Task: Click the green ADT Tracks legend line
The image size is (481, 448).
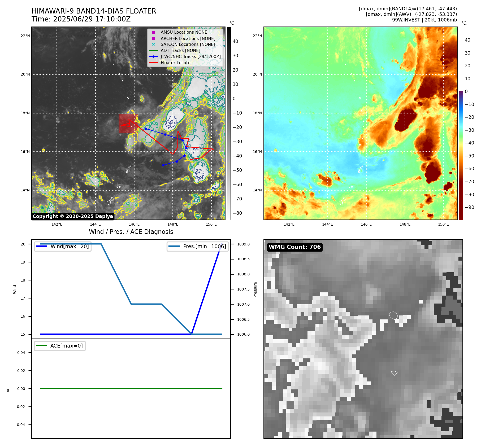Action: (x=153, y=50)
